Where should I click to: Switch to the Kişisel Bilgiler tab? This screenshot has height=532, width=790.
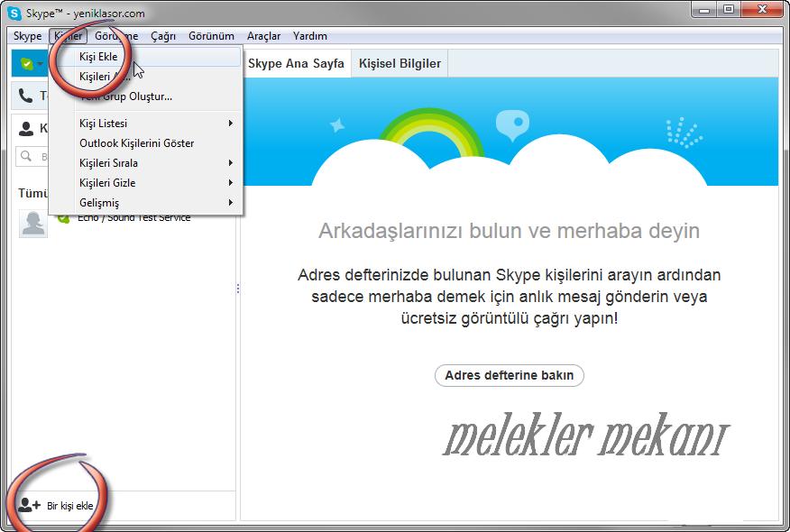[x=400, y=63]
